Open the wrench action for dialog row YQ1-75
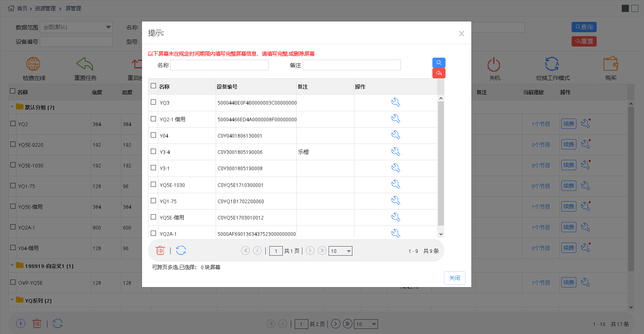This screenshot has width=644, height=334. (395, 200)
